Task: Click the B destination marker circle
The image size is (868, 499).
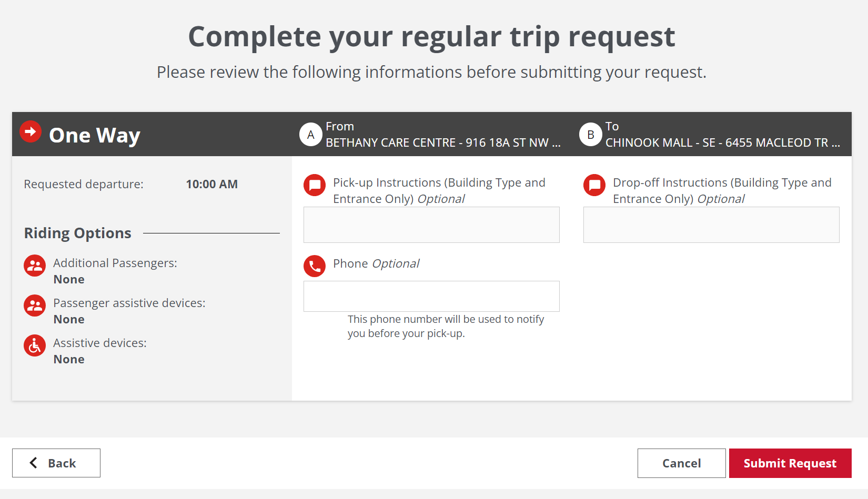Action: pos(591,135)
